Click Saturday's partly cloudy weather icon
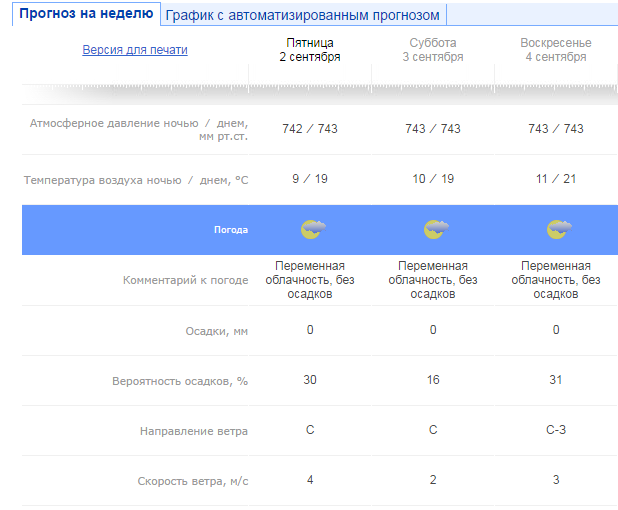Viewport: 618px width, 510px height. click(x=434, y=229)
